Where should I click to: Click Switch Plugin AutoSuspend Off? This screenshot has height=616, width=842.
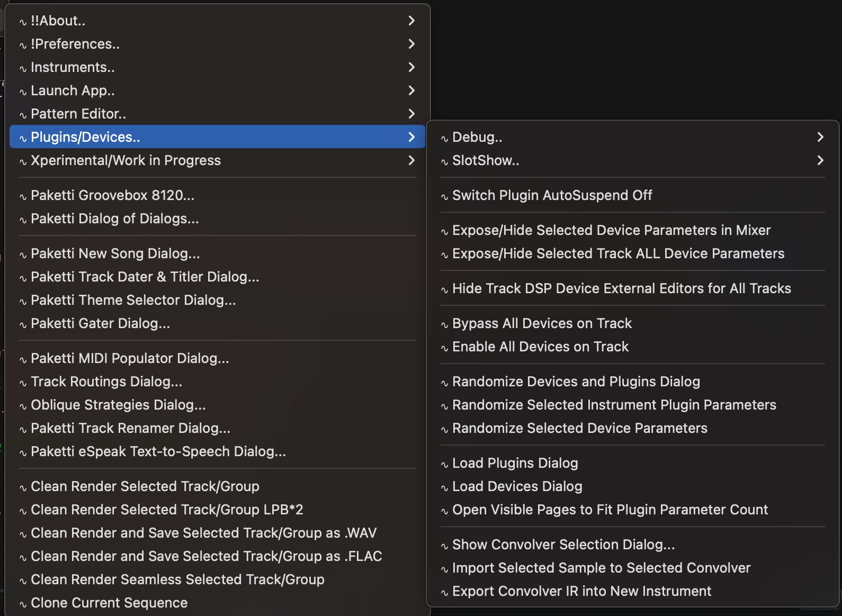tap(552, 195)
